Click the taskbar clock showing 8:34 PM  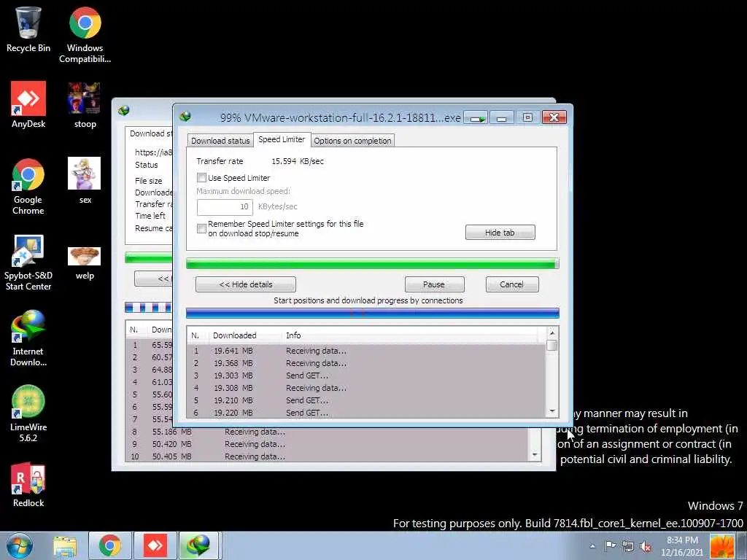[682, 546]
